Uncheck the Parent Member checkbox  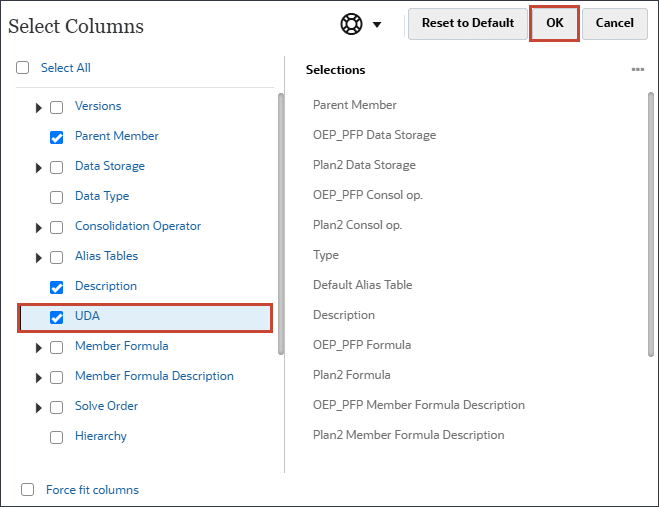tap(57, 137)
